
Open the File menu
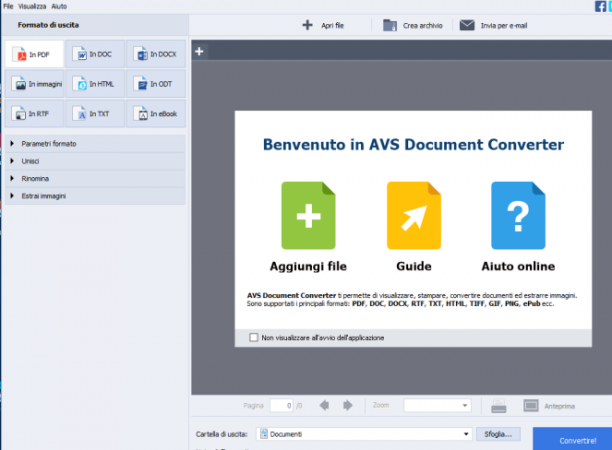coord(8,6)
